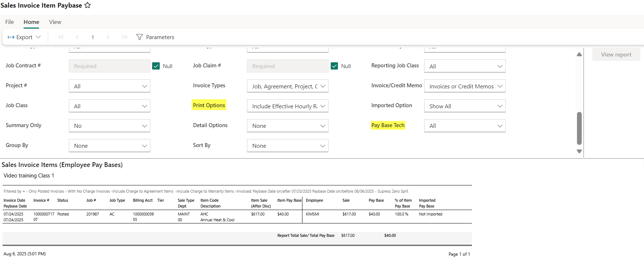Open the Print Options dropdown
Image resolution: width=644 pixels, height=264 pixels.
288,106
